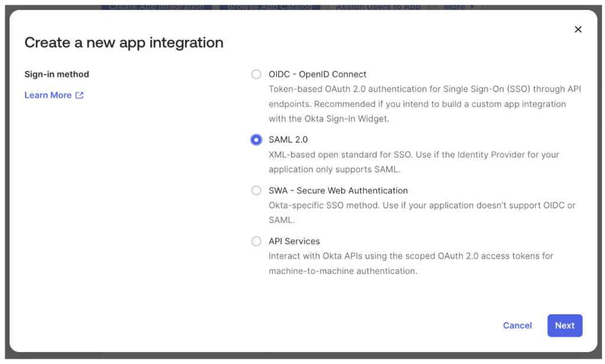Click the Sign-in method section label
Viewport: 605px width, 364px height.
(57, 74)
